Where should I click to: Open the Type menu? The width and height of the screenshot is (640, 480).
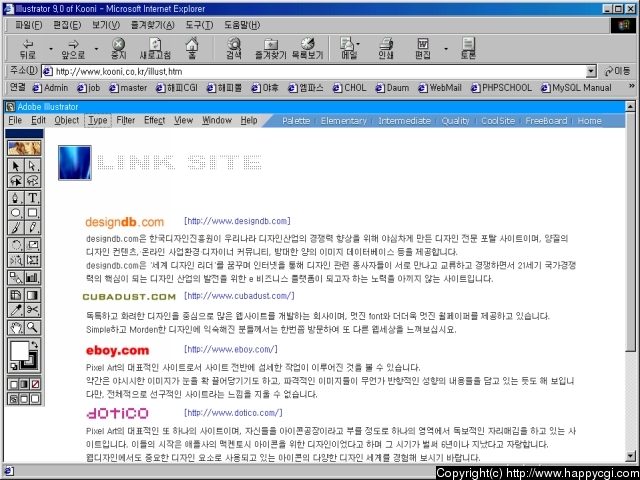tap(98, 120)
